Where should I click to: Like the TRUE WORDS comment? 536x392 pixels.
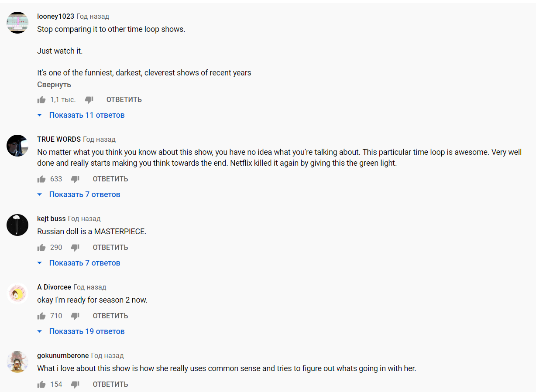(x=41, y=179)
